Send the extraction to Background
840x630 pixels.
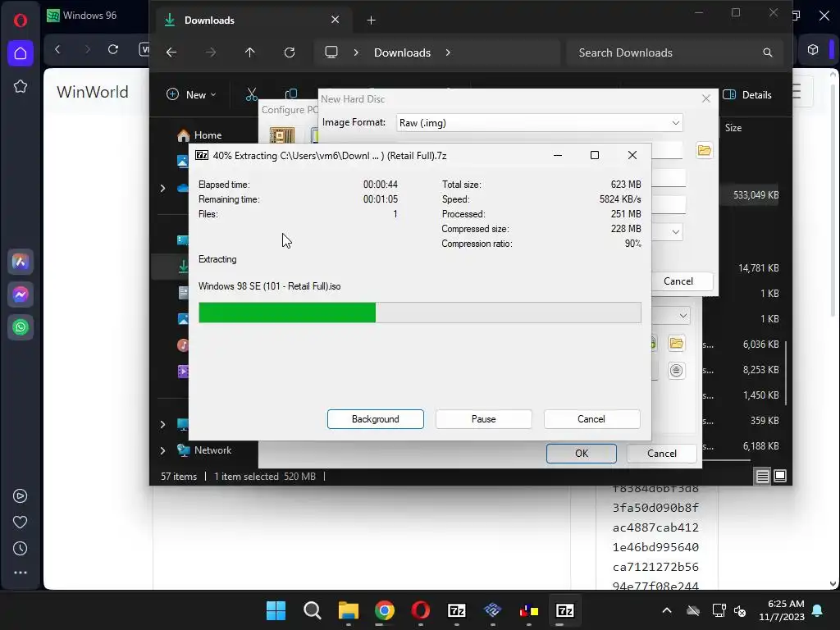tap(375, 419)
